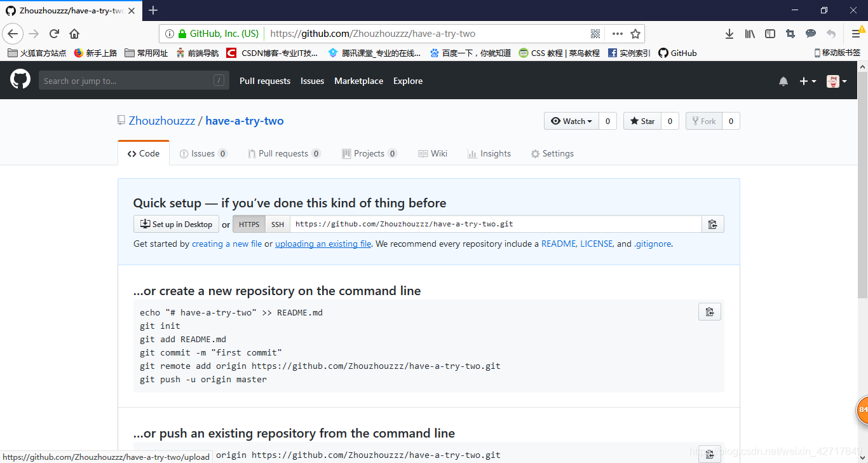Star the have-a-try-two repository
Viewport: 868px width, 463px height.
point(642,121)
